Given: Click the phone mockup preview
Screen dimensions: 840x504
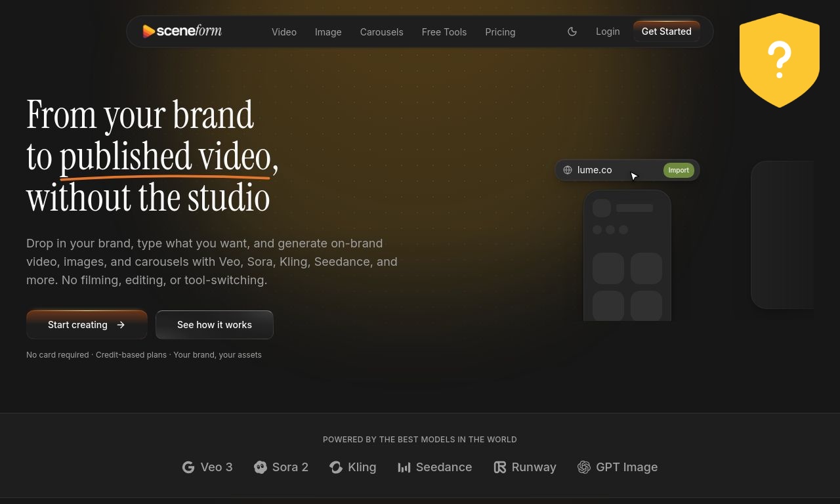Looking at the screenshot, I should [x=627, y=256].
